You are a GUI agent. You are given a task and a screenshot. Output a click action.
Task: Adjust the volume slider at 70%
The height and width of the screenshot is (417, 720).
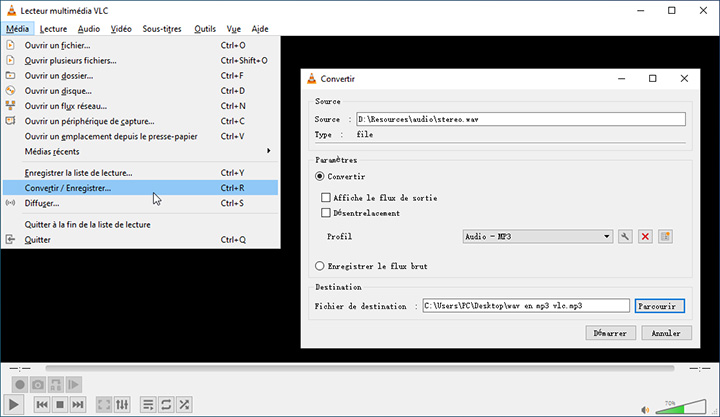[681, 407]
